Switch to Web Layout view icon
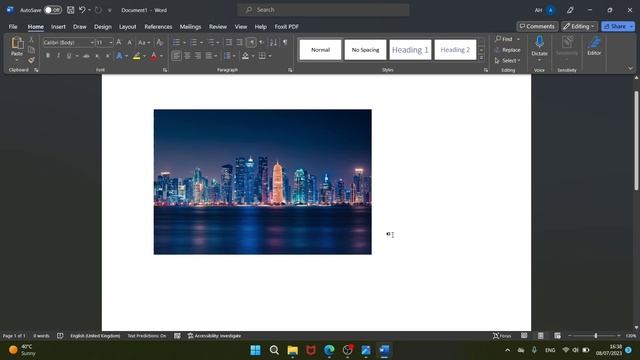The height and width of the screenshot is (360, 640). (x=557, y=336)
